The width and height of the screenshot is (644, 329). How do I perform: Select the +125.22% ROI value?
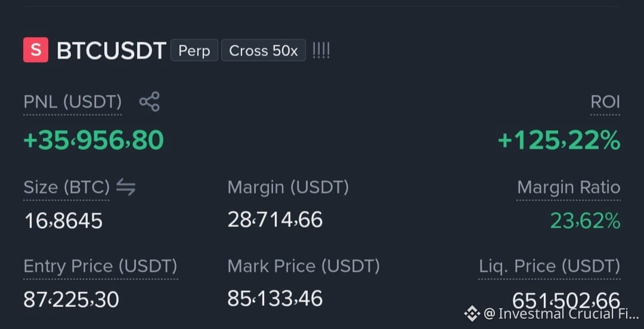coord(559,140)
